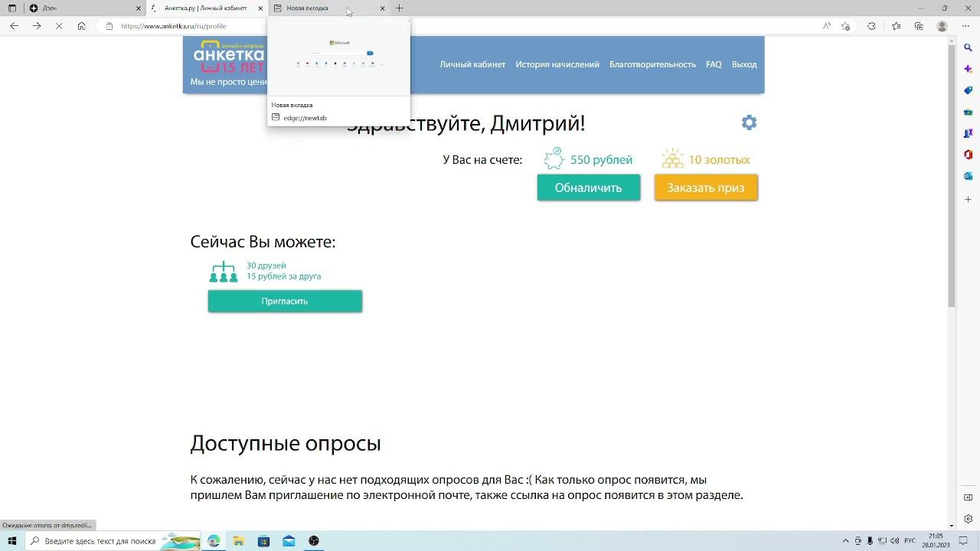This screenshot has width=980, height=551.
Task: Go back to the previous page
Action: [x=14, y=26]
